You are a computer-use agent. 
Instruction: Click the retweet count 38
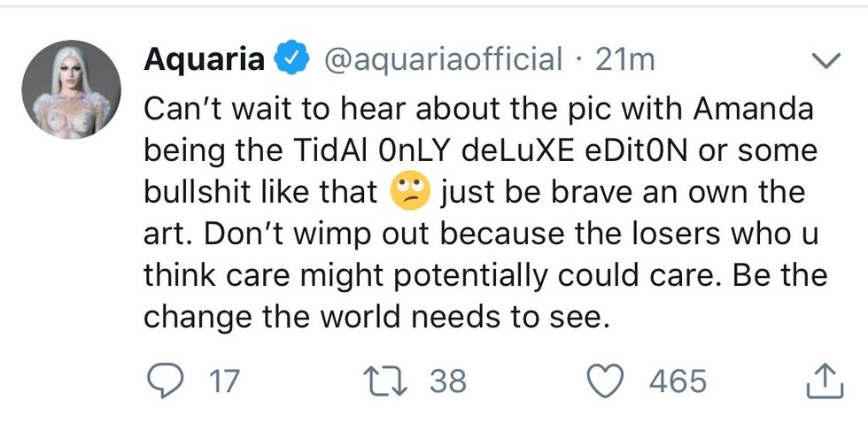tap(448, 381)
